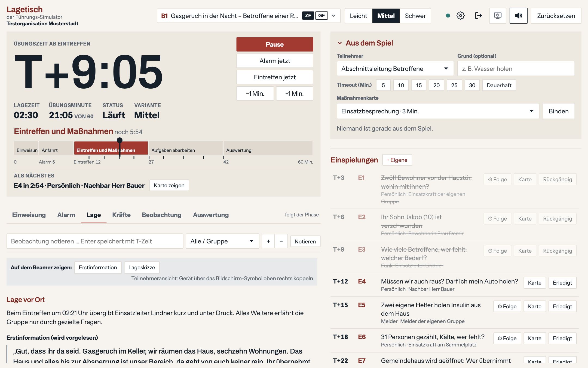Switch to the Einweisung tab
The height and width of the screenshot is (368, 588).
click(29, 215)
